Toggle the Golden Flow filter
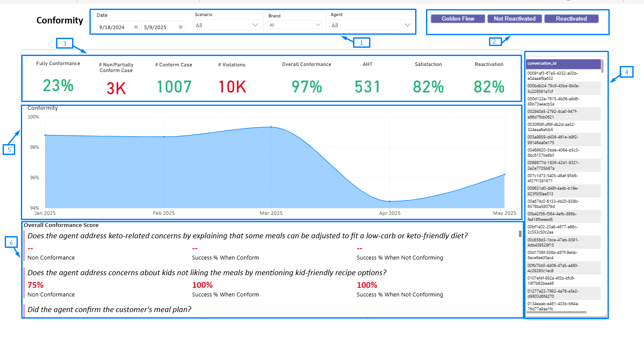The width and height of the screenshot is (644, 362). click(457, 19)
